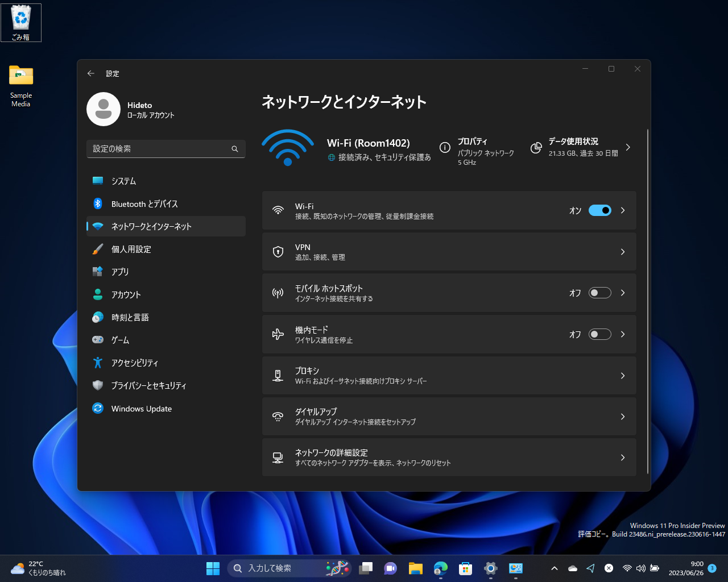Screen dimensions: 728x582
Task: Expand ネットワークの詳細設定
Action: tap(622, 457)
